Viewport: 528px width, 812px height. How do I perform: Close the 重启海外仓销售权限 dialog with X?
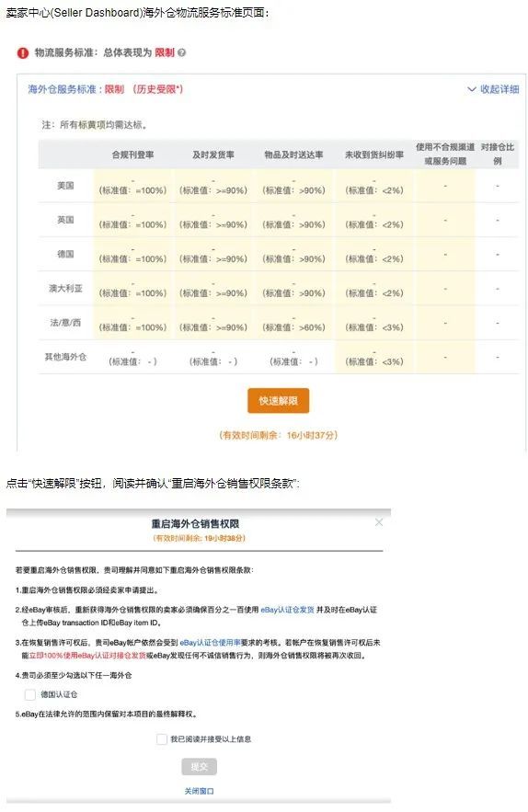pyautogui.click(x=379, y=522)
